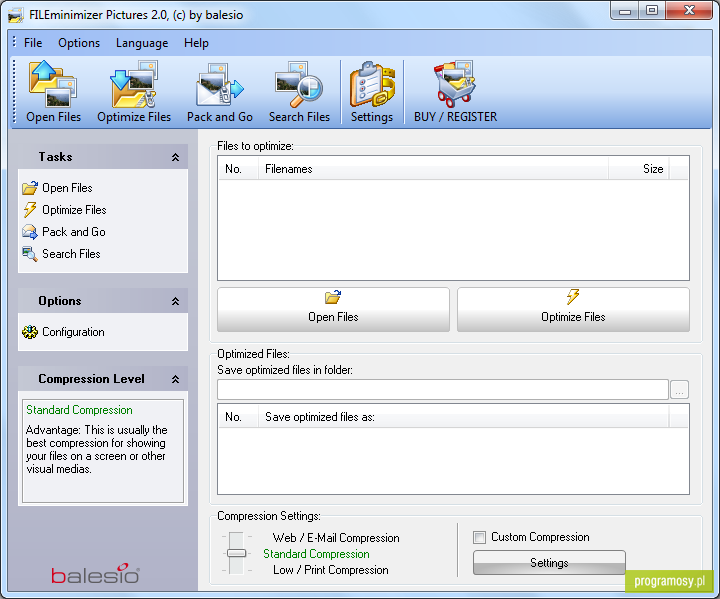Click the Optimize Files toolbar icon
The height and width of the screenshot is (599, 720).
coord(134,84)
